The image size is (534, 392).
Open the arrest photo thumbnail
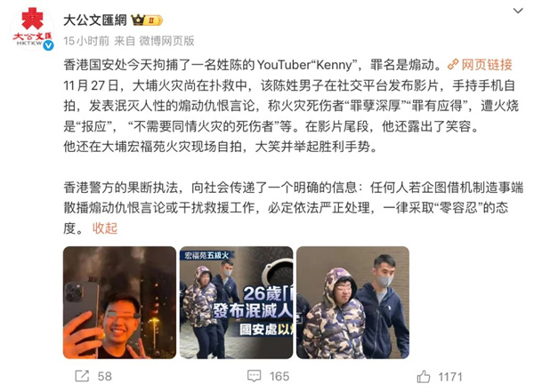[x=352, y=302]
